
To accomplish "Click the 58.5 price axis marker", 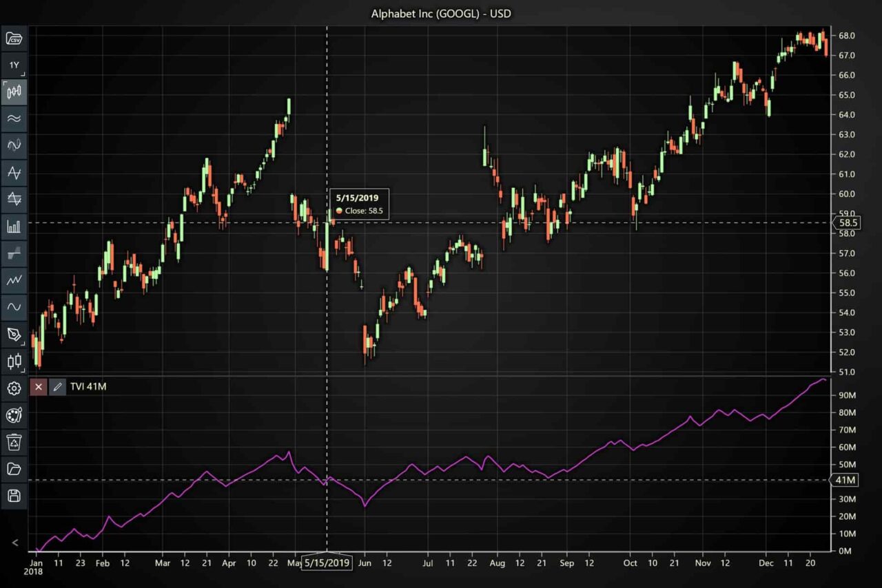I will 847,222.
